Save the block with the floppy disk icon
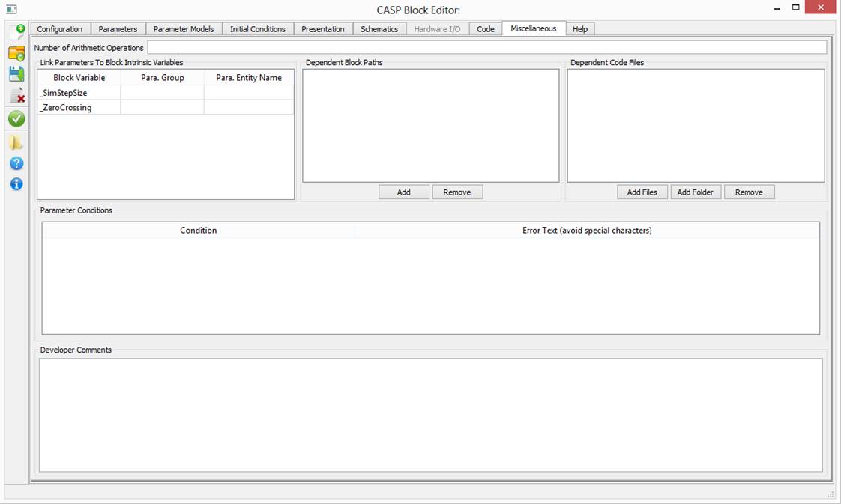The image size is (841, 504). coord(16,74)
